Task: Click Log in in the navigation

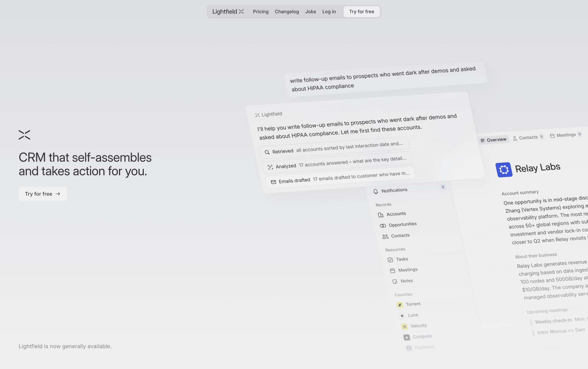Action: [x=329, y=12]
